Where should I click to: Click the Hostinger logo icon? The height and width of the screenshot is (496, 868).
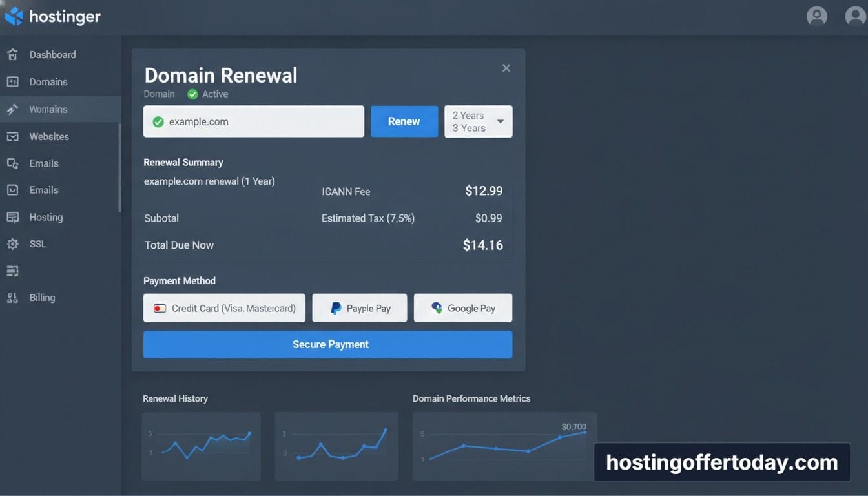[14, 16]
